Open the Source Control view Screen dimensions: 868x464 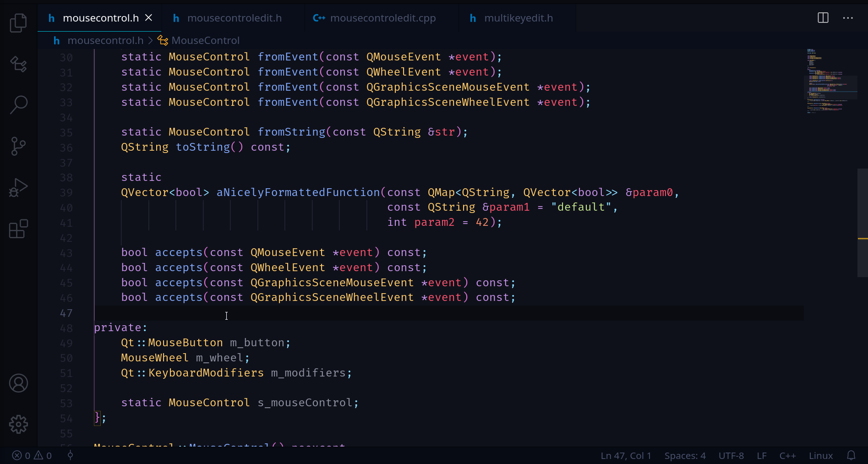tap(18, 146)
